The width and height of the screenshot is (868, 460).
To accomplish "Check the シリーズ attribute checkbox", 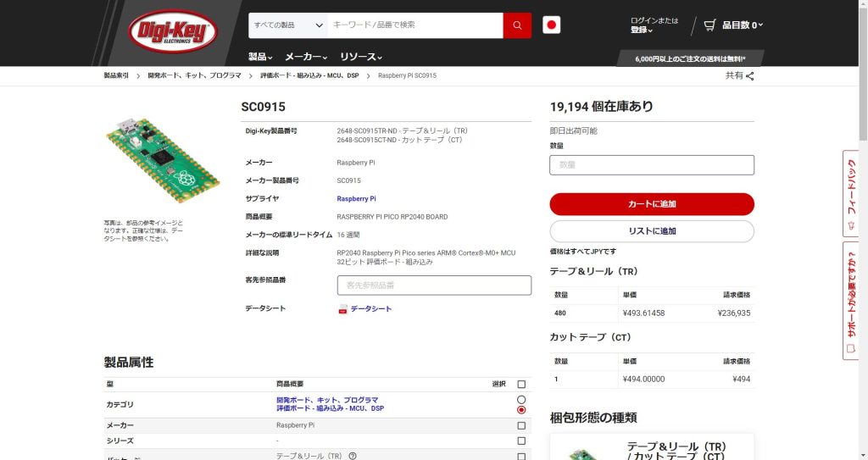I will coord(521,441).
